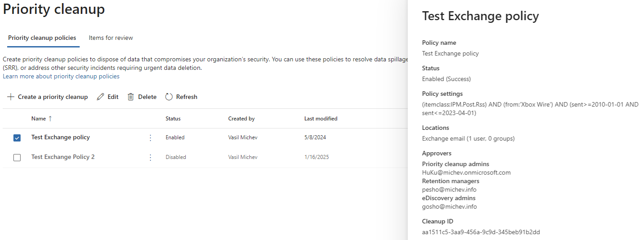Click the Delete trash can icon
Image resolution: width=644 pixels, height=240 pixels.
[131, 97]
